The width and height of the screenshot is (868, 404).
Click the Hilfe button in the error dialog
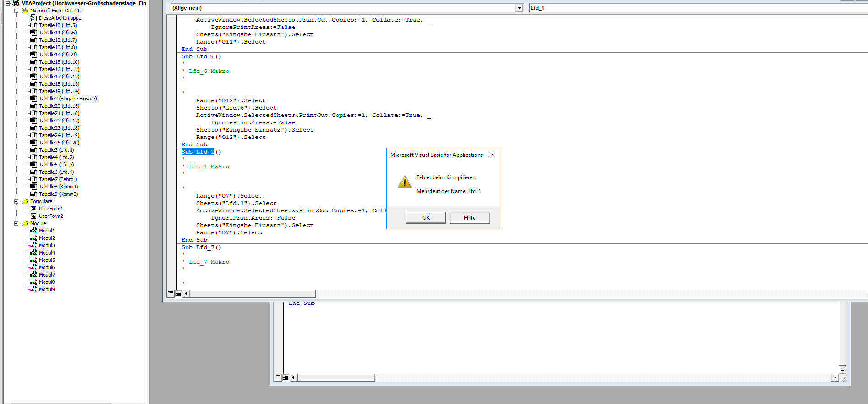point(470,218)
